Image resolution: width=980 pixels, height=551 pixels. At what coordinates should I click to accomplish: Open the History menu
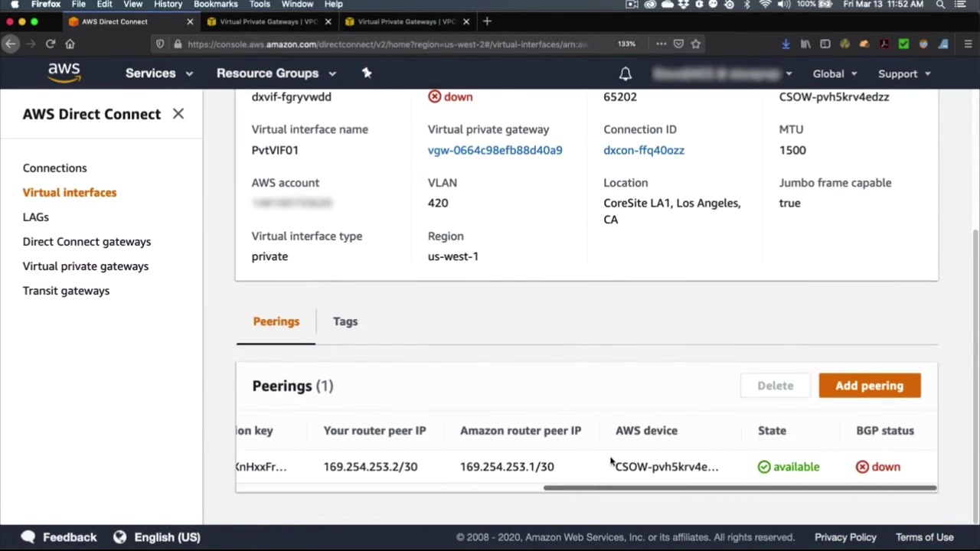click(168, 5)
